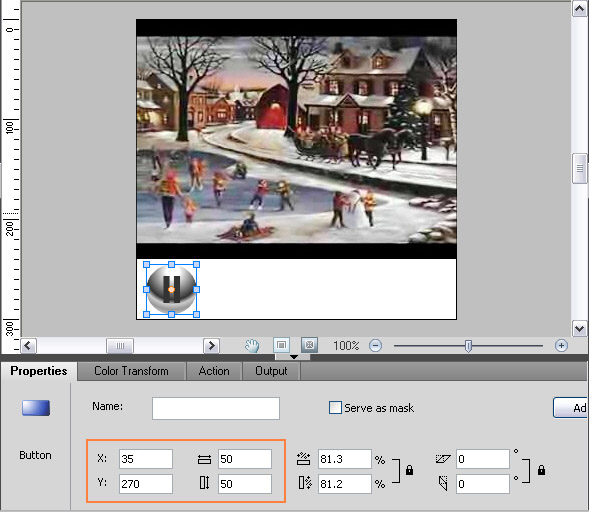Enable the Serve as mask checkbox
The width and height of the screenshot is (589, 512).
pos(335,408)
